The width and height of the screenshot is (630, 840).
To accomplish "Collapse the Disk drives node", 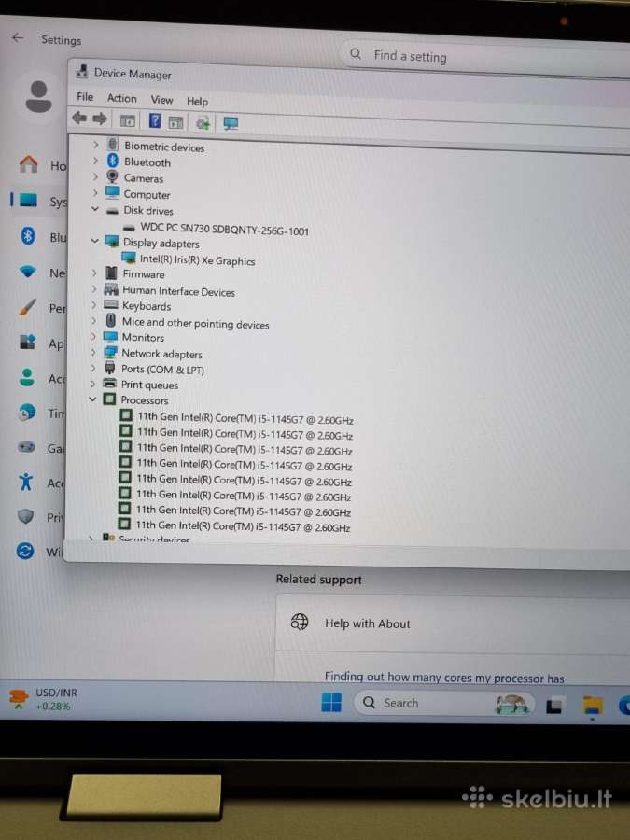I will (95, 209).
